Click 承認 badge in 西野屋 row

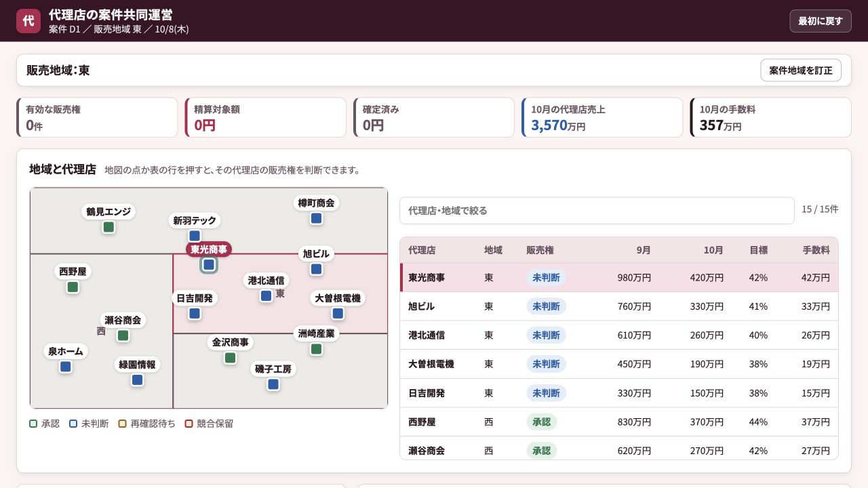(x=541, y=422)
